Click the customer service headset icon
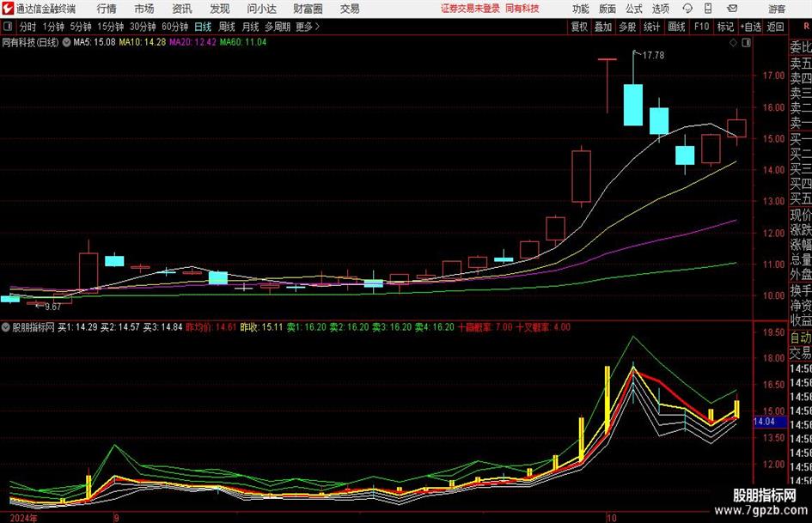Viewport: 812px width, 523px height. pyautogui.click(x=687, y=9)
